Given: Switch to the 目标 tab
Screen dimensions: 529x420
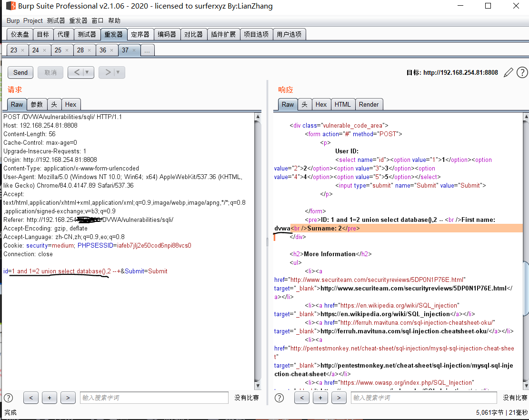Looking at the screenshot, I should [43, 34].
